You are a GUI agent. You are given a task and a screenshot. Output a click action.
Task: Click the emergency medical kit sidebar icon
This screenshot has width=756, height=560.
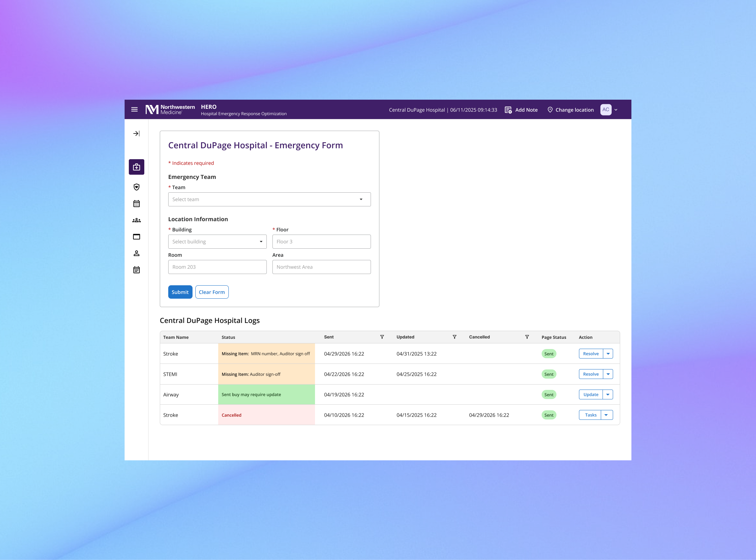137,167
